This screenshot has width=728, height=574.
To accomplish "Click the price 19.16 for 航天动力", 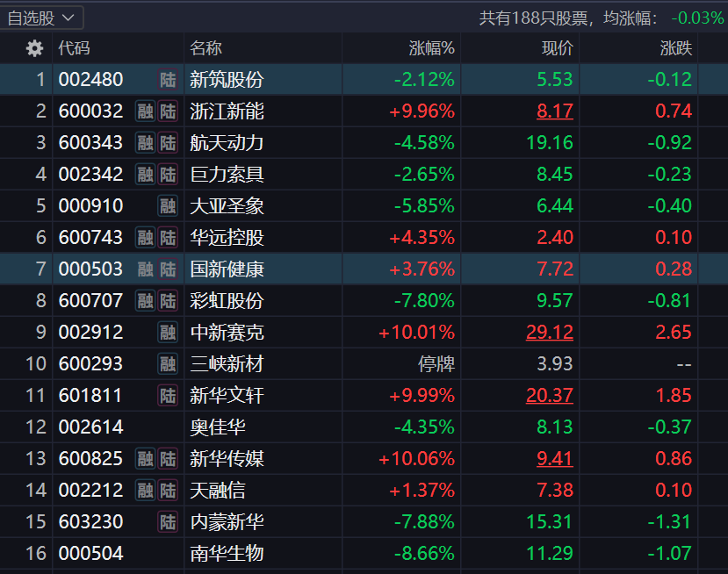I will point(550,143).
